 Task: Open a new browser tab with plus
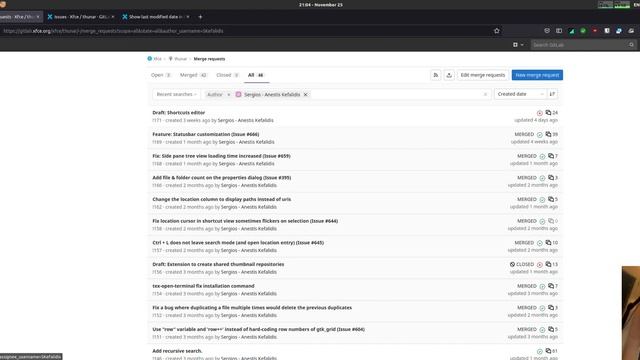point(200,17)
